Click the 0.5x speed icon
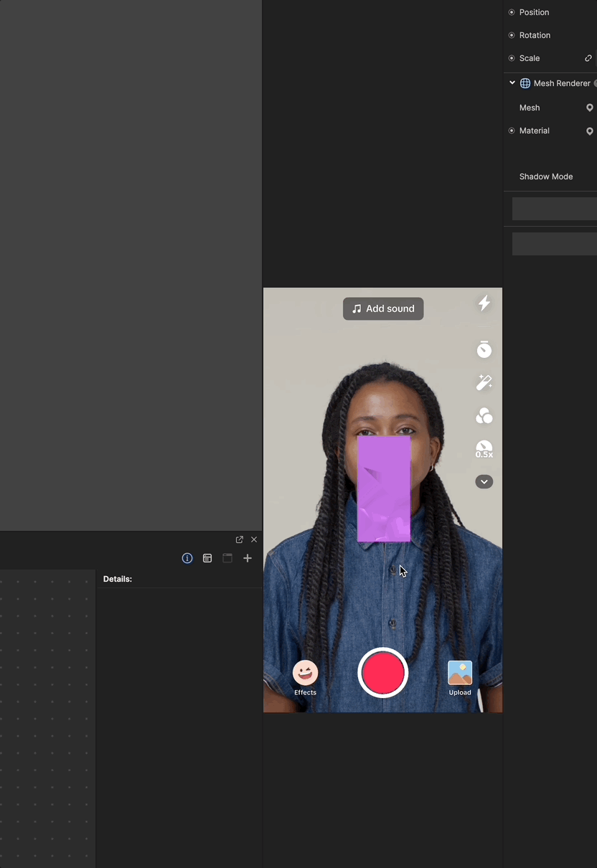The image size is (597, 868). pos(484,450)
